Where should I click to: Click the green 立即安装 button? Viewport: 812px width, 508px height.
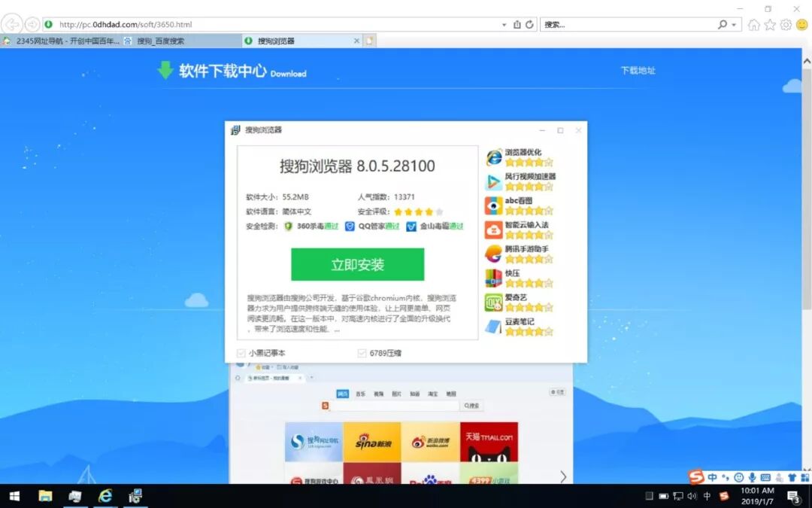click(357, 264)
